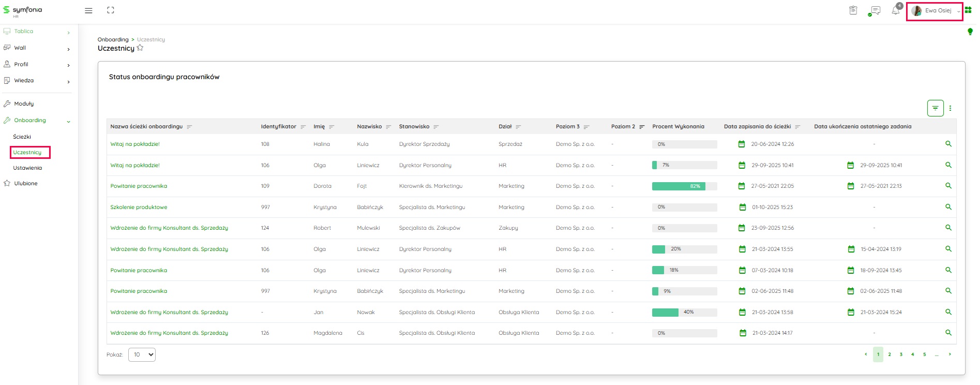Add Uczestnicy page to favorites star
Viewport: 980px width, 385px height.
coord(140,48)
